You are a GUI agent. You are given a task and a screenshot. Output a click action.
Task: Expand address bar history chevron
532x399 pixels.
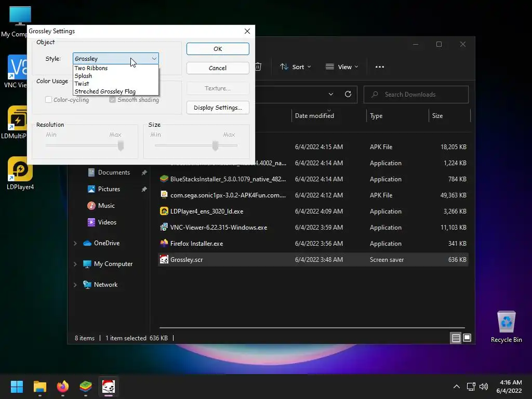pos(331,95)
